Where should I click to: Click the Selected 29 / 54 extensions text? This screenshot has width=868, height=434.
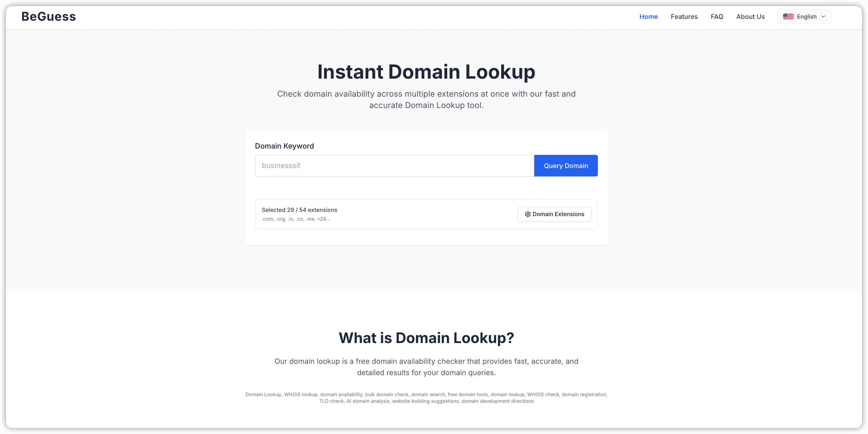tap(299, 210)
